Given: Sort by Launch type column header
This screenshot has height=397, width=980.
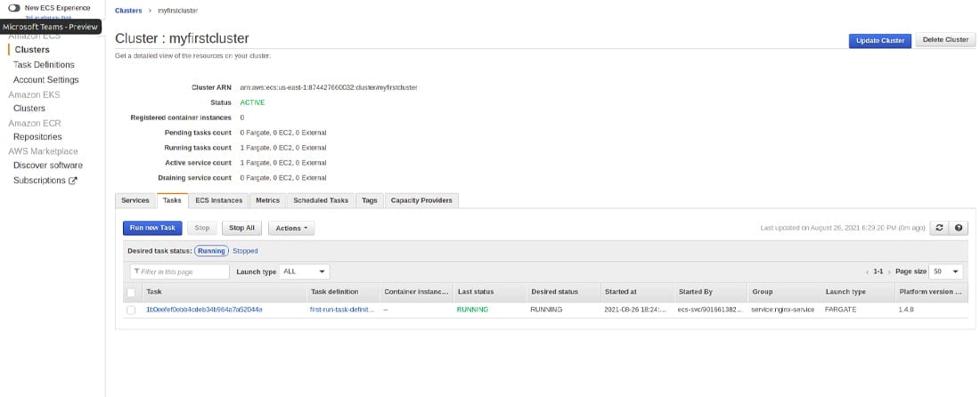Looking at the screenshot, I should tap(845, 291).
